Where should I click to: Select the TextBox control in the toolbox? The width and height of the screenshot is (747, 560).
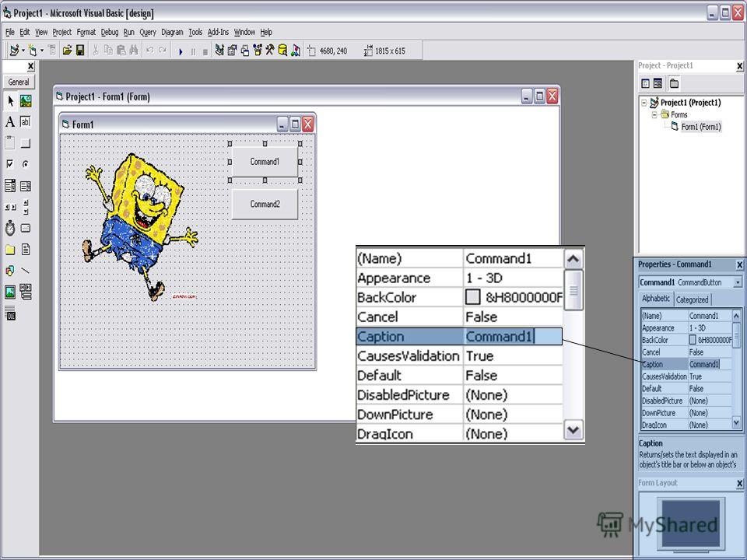click(26, 122)
